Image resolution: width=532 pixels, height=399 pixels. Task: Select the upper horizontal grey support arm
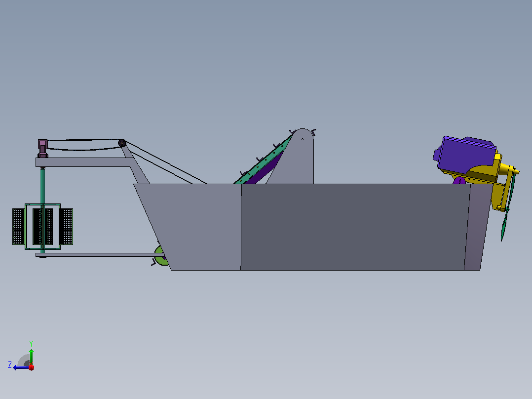(x=83, y=162)
